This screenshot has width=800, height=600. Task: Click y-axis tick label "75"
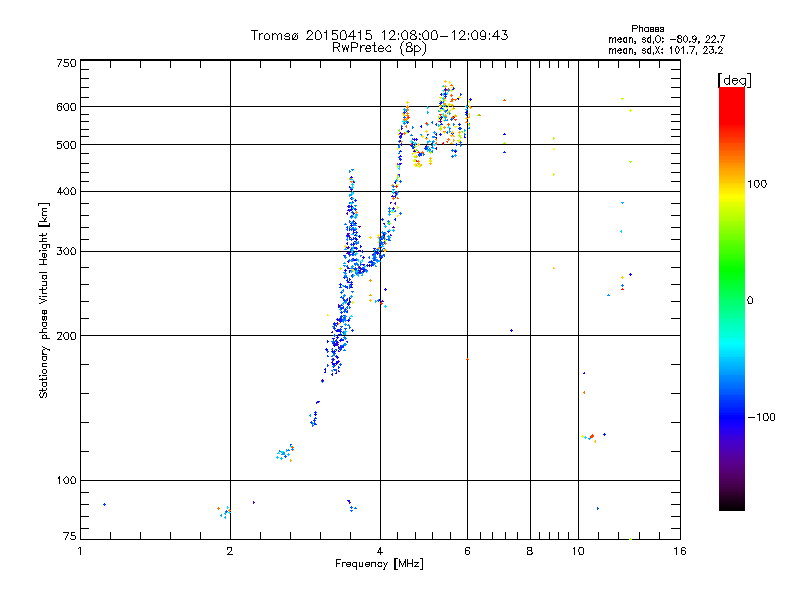[70, 536]
